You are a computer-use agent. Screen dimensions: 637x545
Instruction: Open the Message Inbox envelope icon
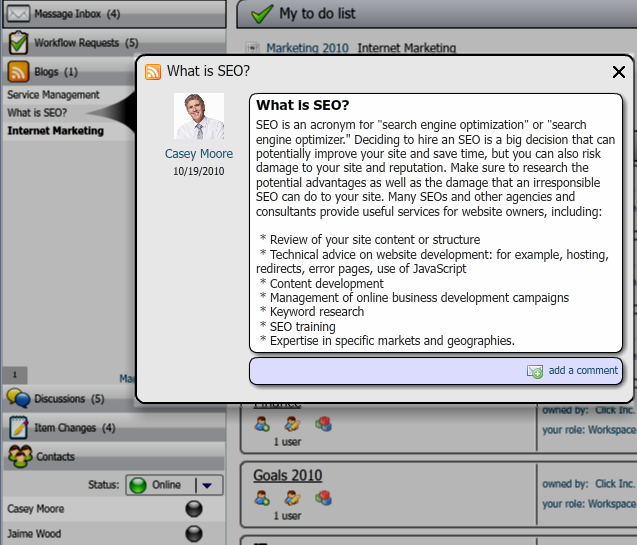click(x=18, y=14)
